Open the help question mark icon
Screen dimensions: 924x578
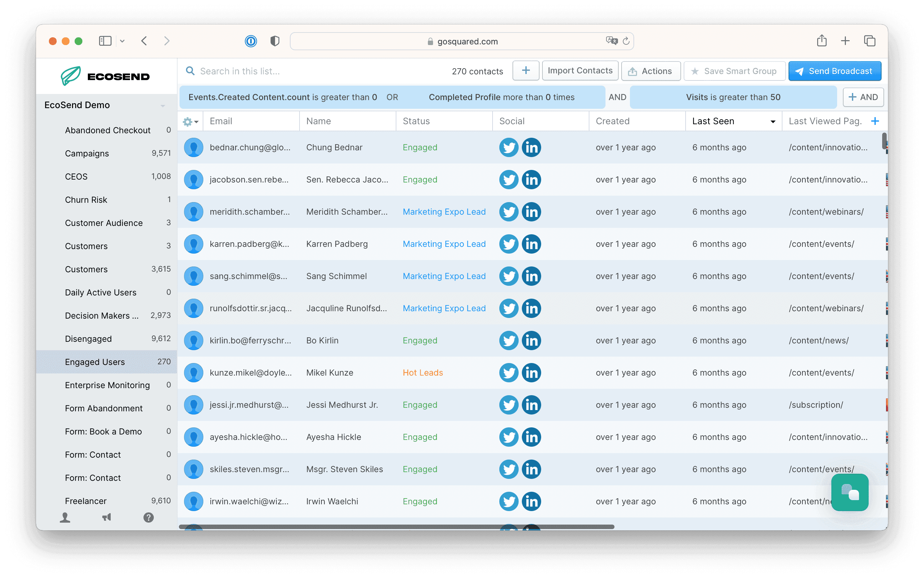point(148,517)
